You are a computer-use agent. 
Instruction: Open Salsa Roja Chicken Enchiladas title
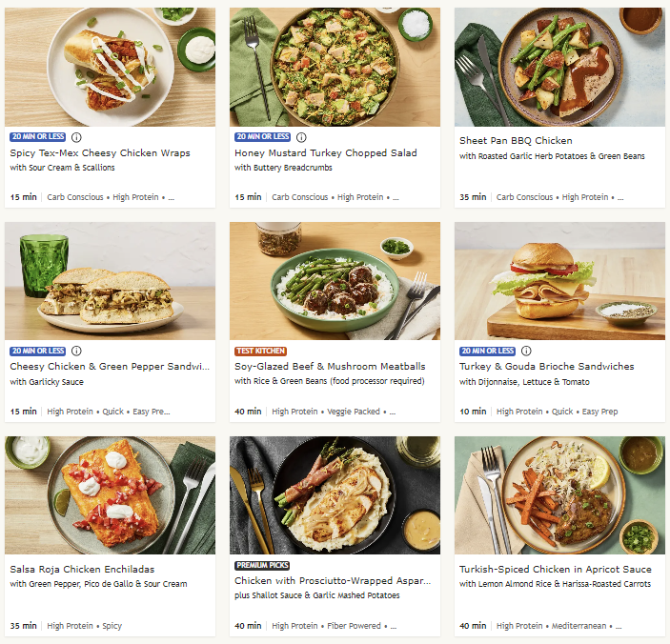tap(82, 570)
